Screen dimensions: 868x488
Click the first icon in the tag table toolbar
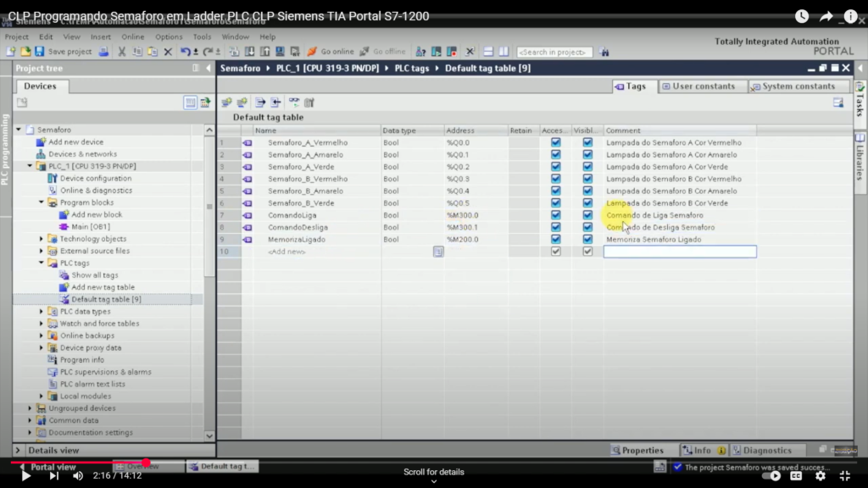[x=226, y=103]
